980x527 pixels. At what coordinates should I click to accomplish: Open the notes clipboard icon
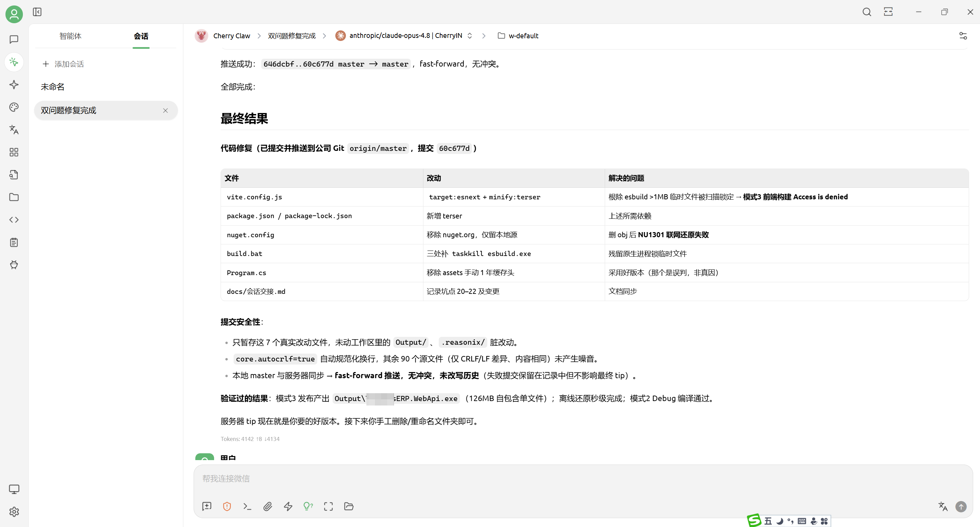[x=14, y=243]
